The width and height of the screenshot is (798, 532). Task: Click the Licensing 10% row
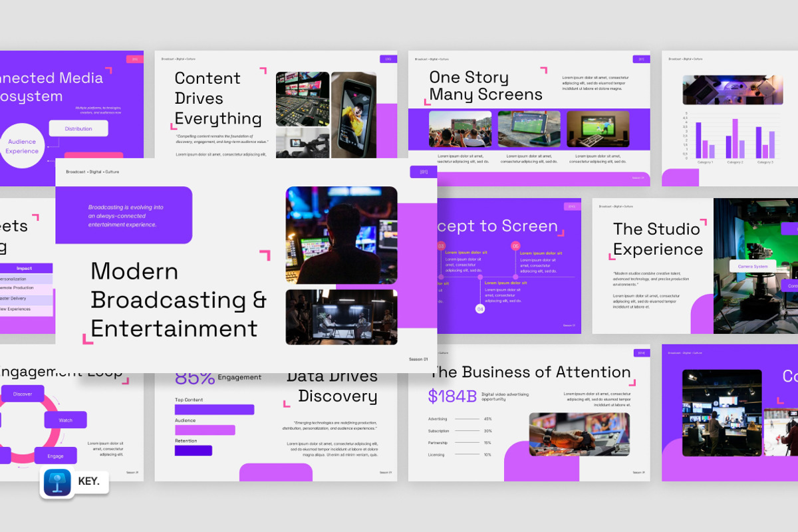click(x=460, y=455)
